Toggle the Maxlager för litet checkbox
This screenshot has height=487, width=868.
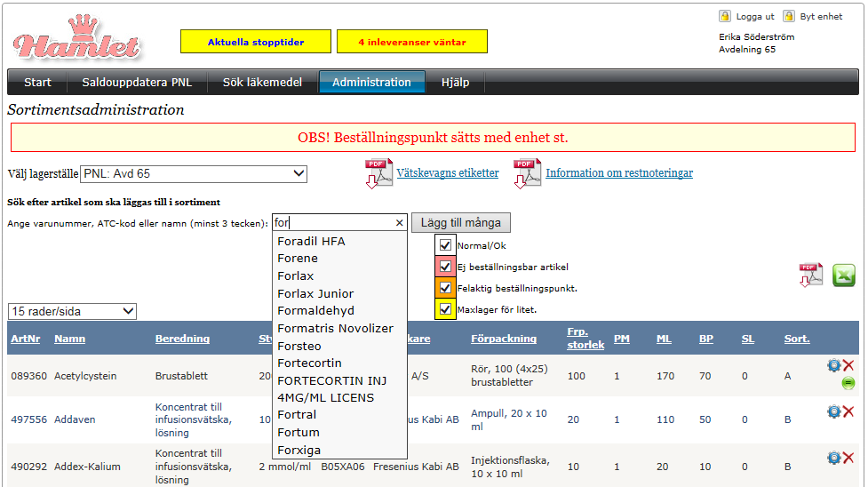click(445, 309)
